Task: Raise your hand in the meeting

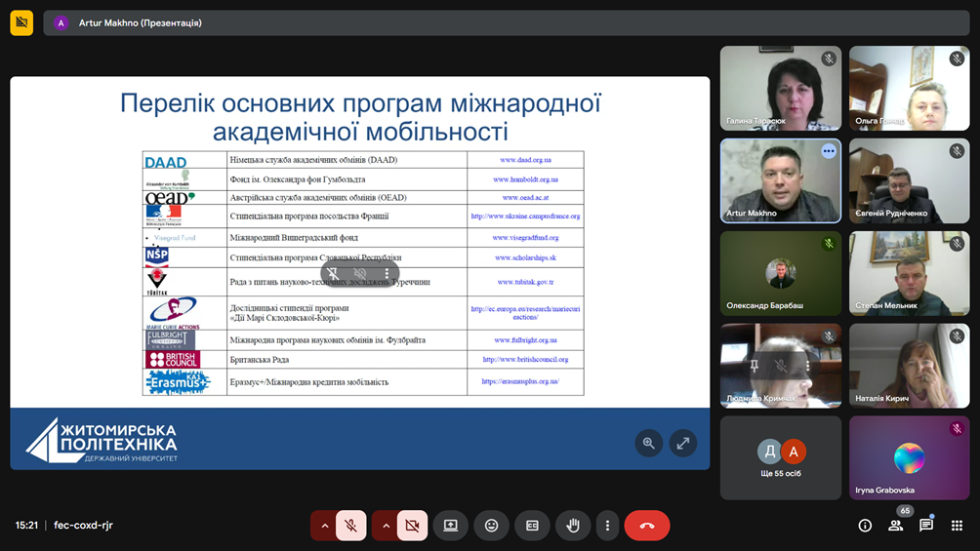Action: tap(573, 526)
